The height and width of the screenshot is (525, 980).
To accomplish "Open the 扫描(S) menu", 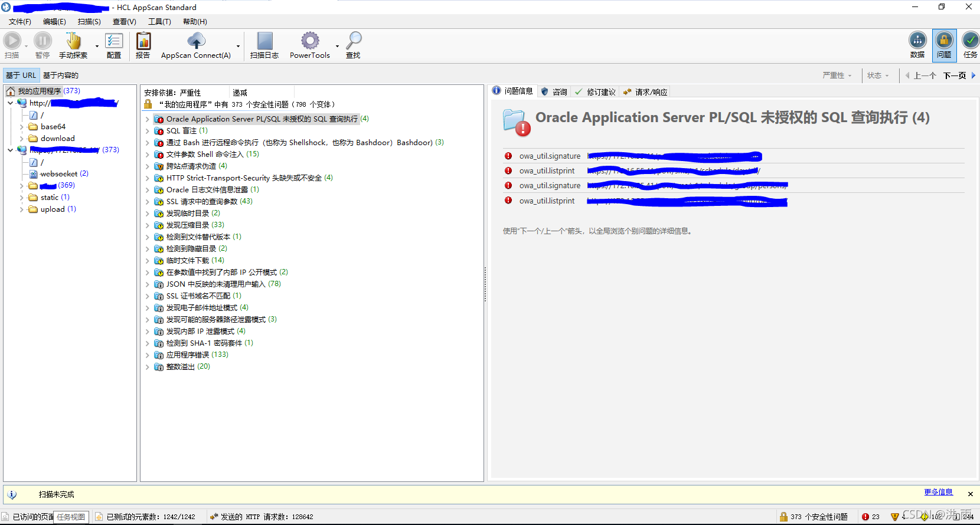I will (89, 22).
